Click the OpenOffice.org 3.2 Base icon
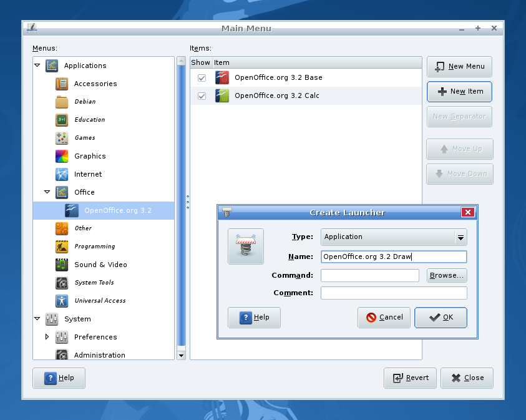Image resolution: width=526 pixels, height=420 pixels. tap(222, 77)
